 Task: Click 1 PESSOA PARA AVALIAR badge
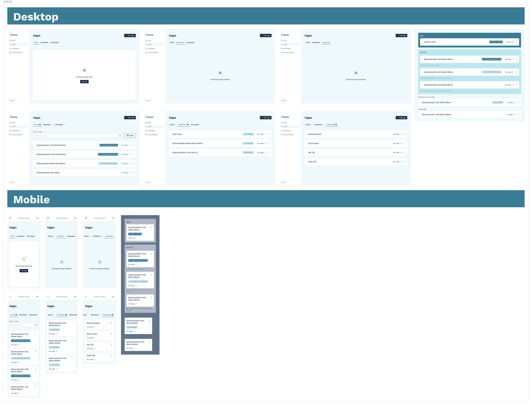109,145
